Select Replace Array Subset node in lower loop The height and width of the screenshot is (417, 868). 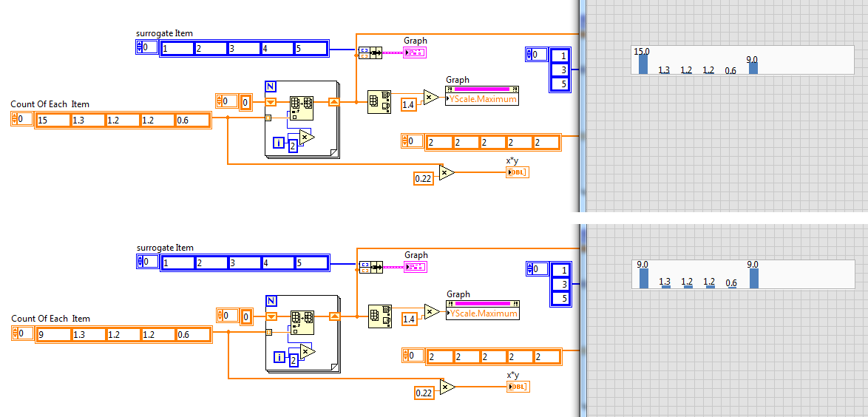[x=302, y=323]
